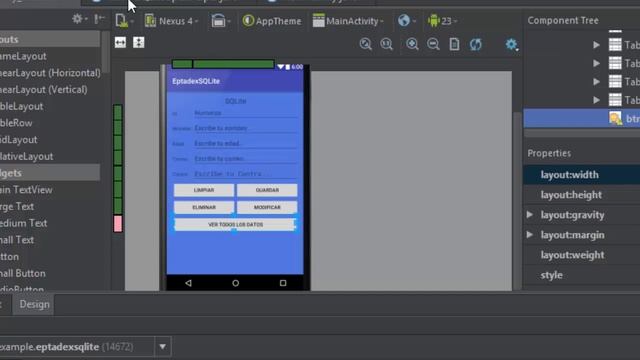Click the zoom to actual size icon

point(387,44)
